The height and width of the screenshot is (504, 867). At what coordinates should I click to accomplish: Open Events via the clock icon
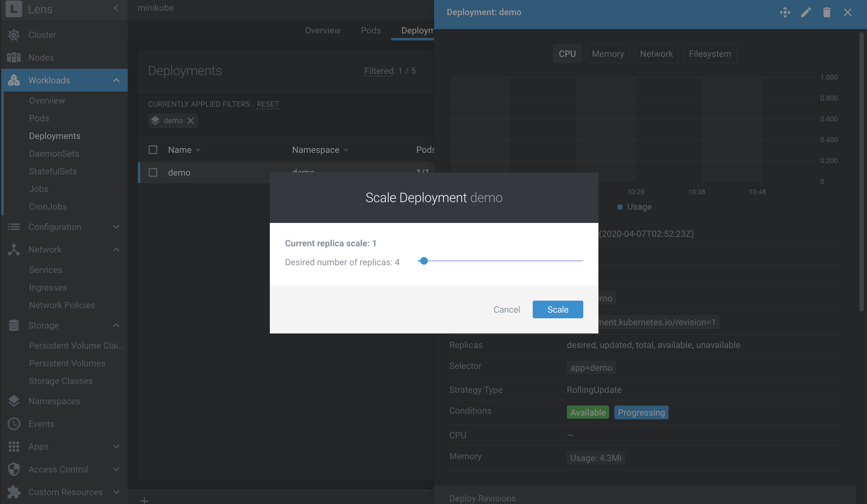[x=14, y=423]
